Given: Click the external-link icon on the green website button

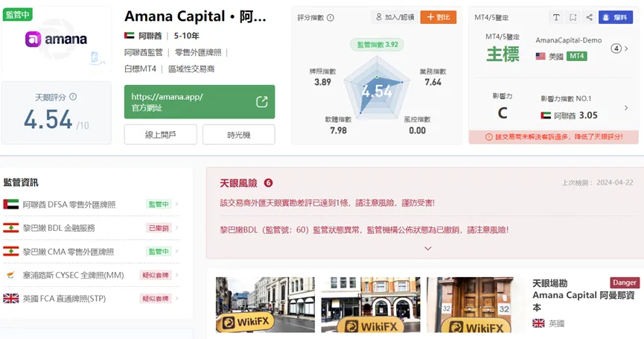Looking at the screenshot, I should click(x=261, y=102).
